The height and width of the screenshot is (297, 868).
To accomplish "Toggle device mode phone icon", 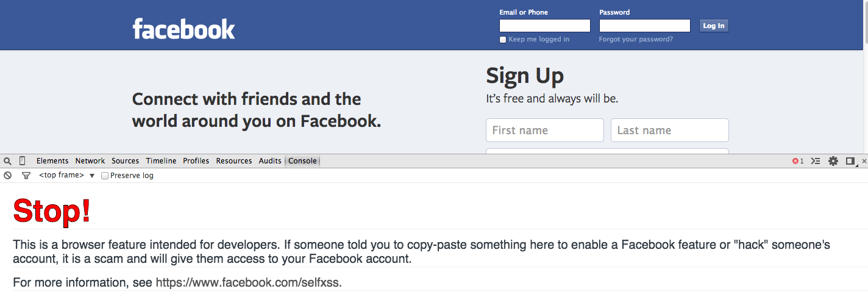I will point(23,161).
